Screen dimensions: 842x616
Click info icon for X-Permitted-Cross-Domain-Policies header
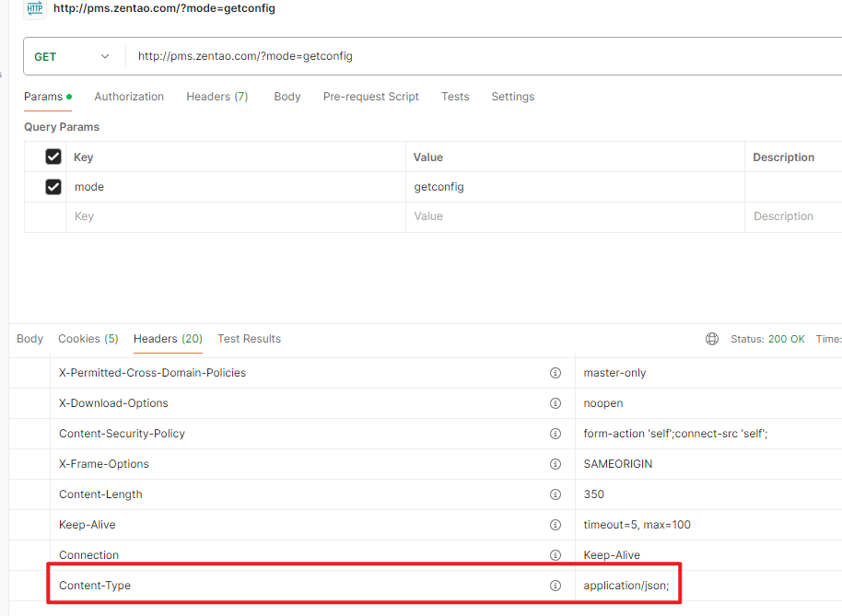555,373
